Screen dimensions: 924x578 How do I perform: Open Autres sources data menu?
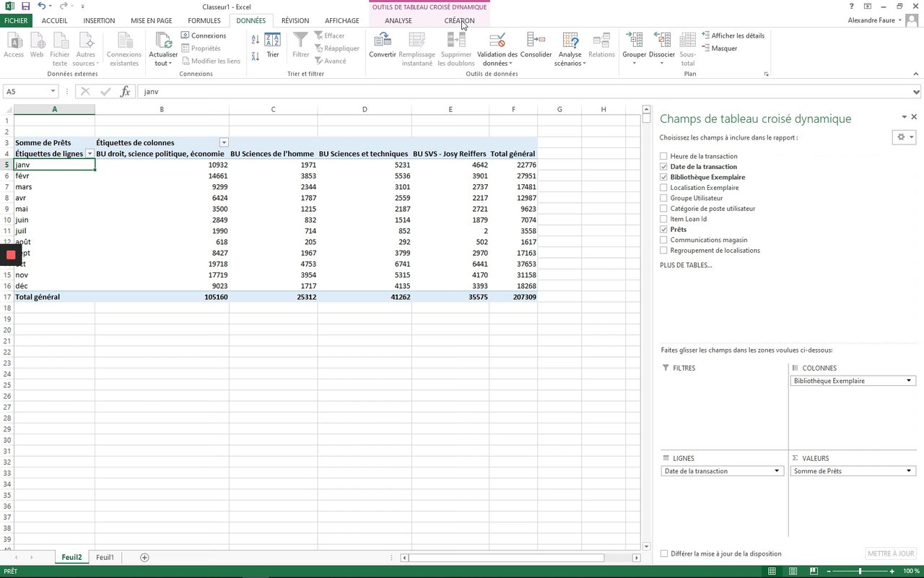pos(85,48)
